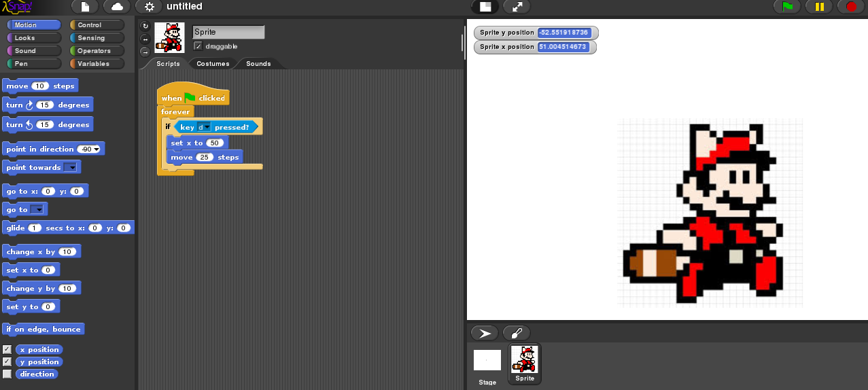
Task: Click the go to x y block
Action: click(46, 192)
